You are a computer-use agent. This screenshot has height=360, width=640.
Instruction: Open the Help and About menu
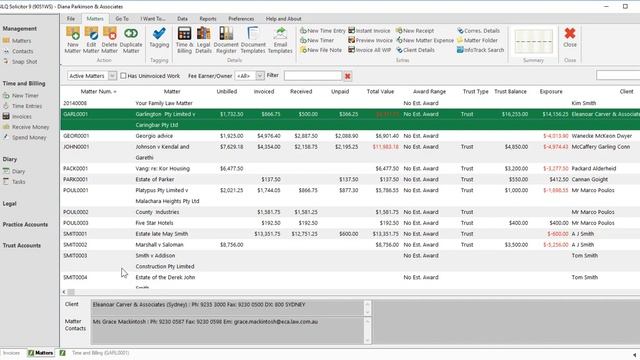point(284,19)
